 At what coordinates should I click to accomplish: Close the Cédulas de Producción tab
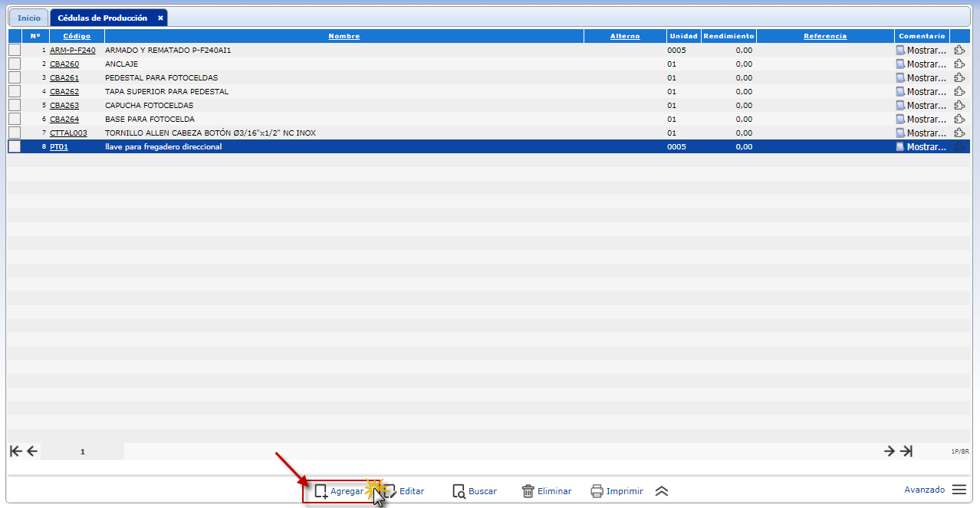point(160,18)
